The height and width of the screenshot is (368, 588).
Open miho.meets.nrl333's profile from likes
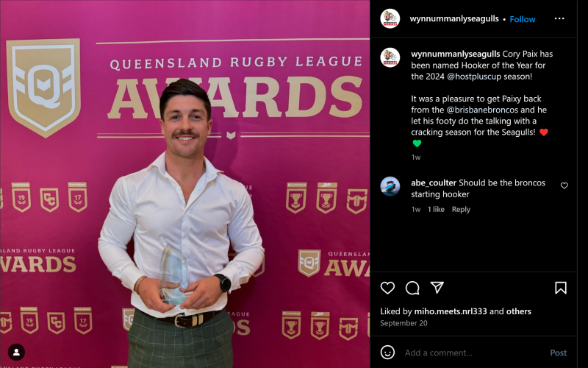pyautogui.click(x=451, y=311)
